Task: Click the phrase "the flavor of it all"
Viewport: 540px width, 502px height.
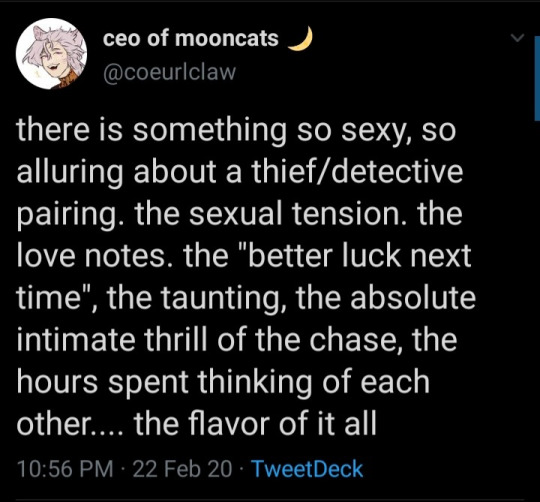Action: [x=255, y=423]
